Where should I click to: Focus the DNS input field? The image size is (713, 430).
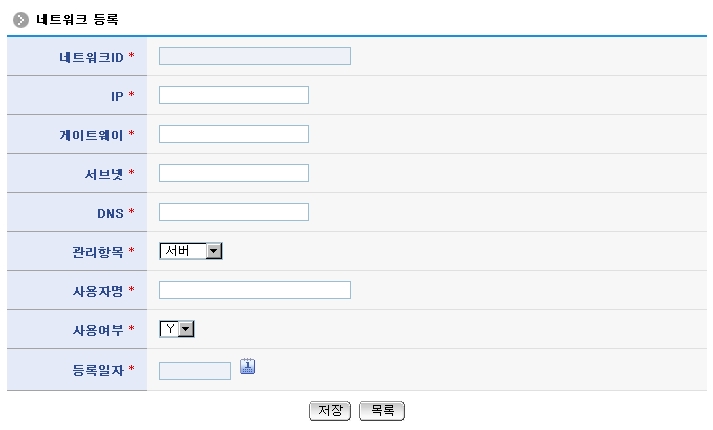click(234, 212)
